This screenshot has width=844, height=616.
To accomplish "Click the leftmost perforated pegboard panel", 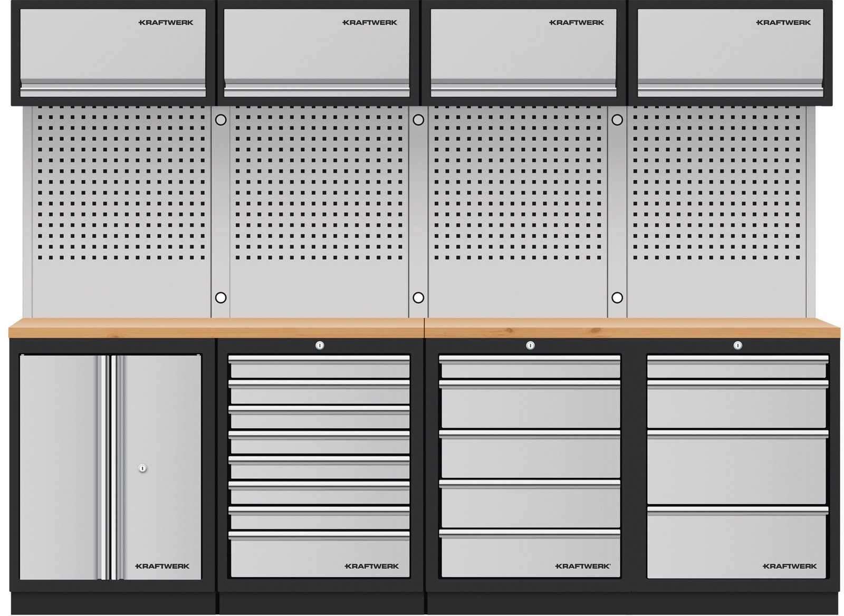I will point(121,211).
